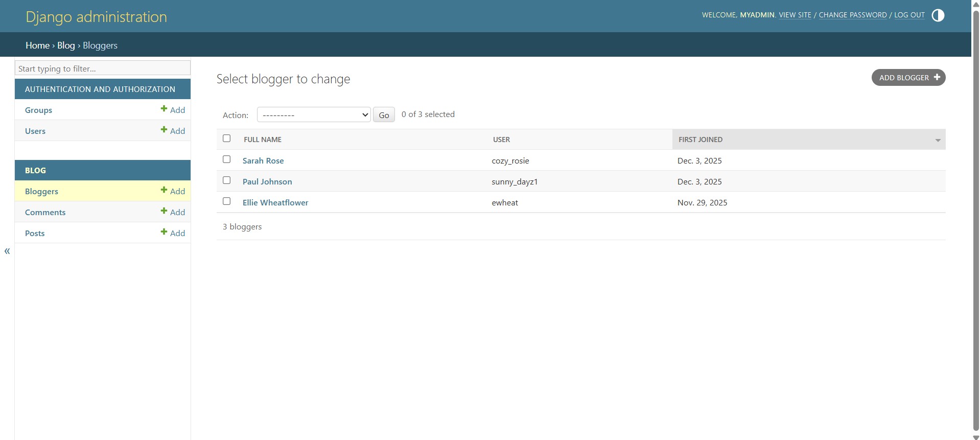Go to Home in the breadcrumb

point(37,45)
